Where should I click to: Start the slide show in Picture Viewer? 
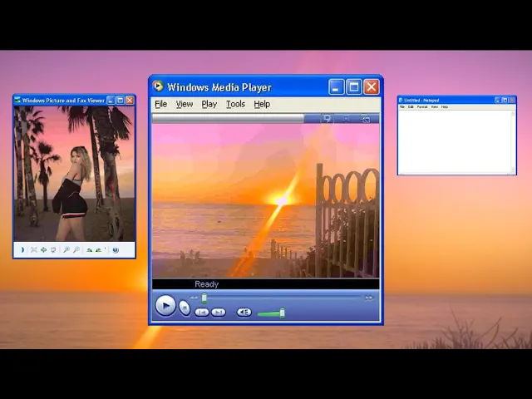point(53,249)
